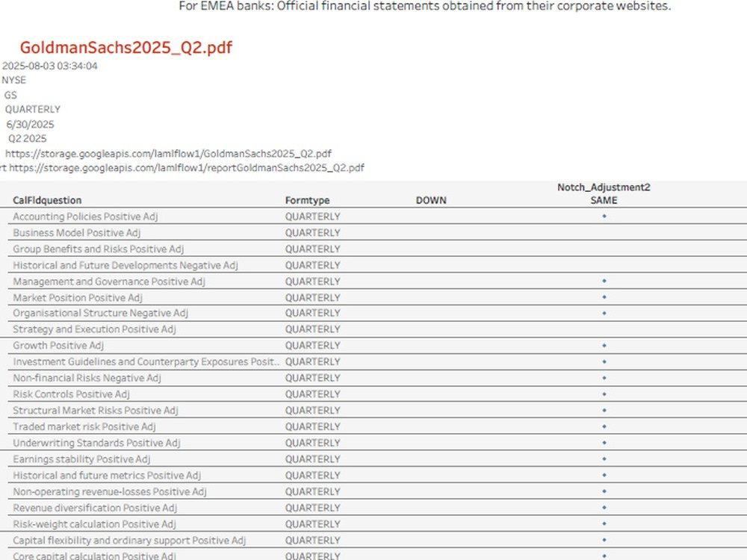Select the SAME column header
The image size is (747, 560).
tap(604, 200)
